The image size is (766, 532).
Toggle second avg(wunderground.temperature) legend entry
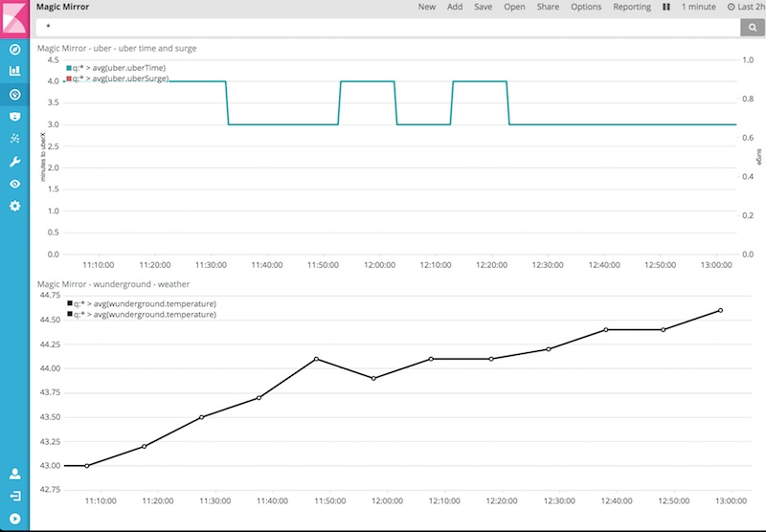pyautogui.click(x=142, y=314)
